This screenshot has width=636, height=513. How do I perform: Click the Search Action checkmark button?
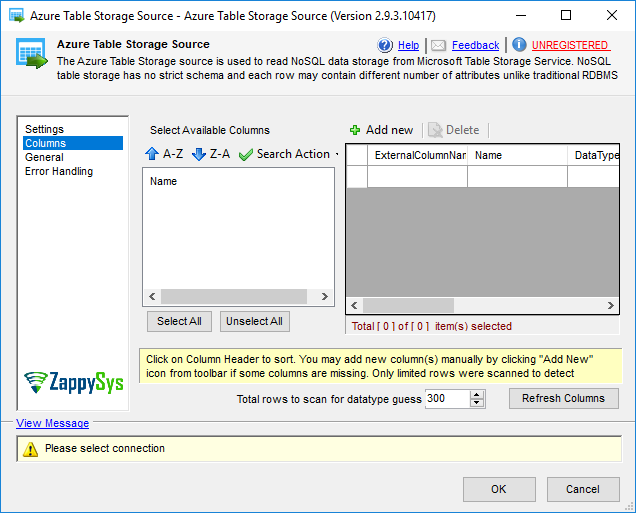(285, 154)
